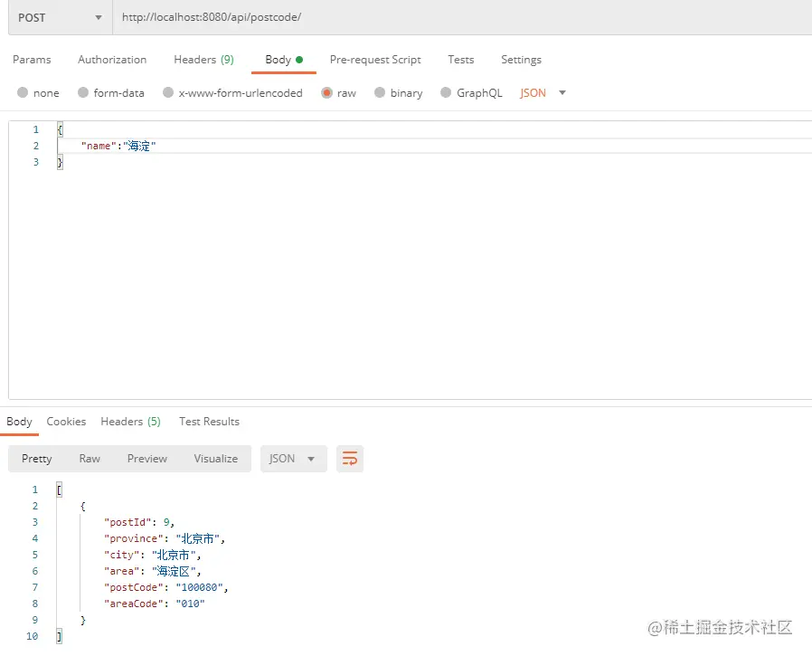Image resolution: width=812 pixels, height=656 pixels.
Task: Click the "city" response line
Action: click(152, 555)
